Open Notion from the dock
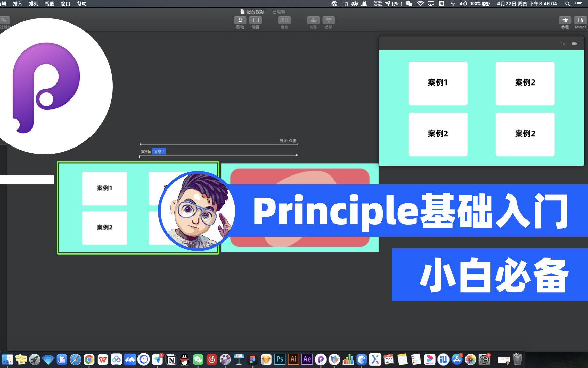 click(x=171, y=359)
